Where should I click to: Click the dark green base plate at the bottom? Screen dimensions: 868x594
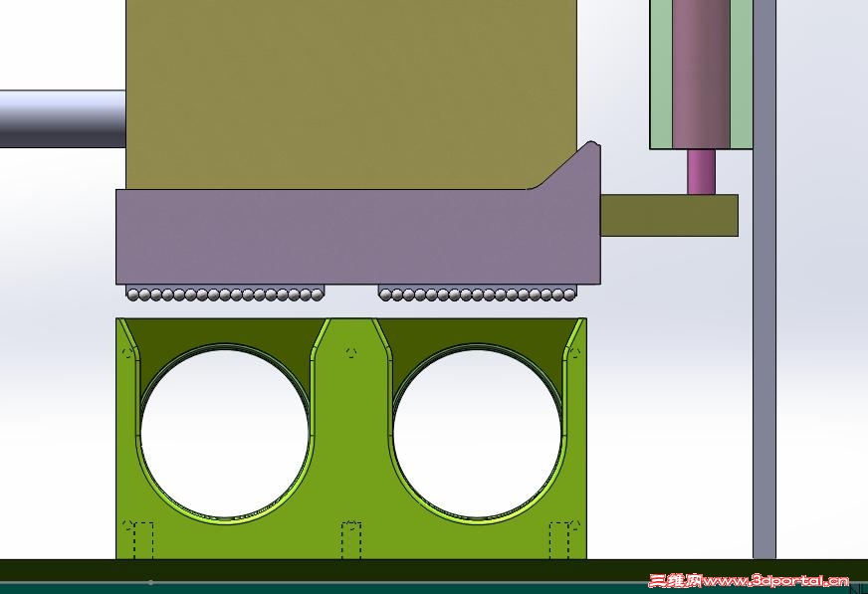[434, 570]
